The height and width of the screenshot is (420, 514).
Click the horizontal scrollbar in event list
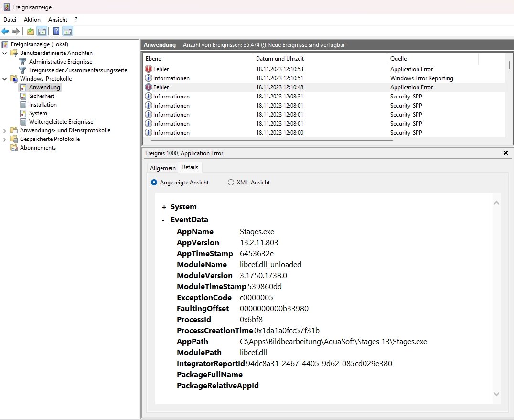pos(271,141)
